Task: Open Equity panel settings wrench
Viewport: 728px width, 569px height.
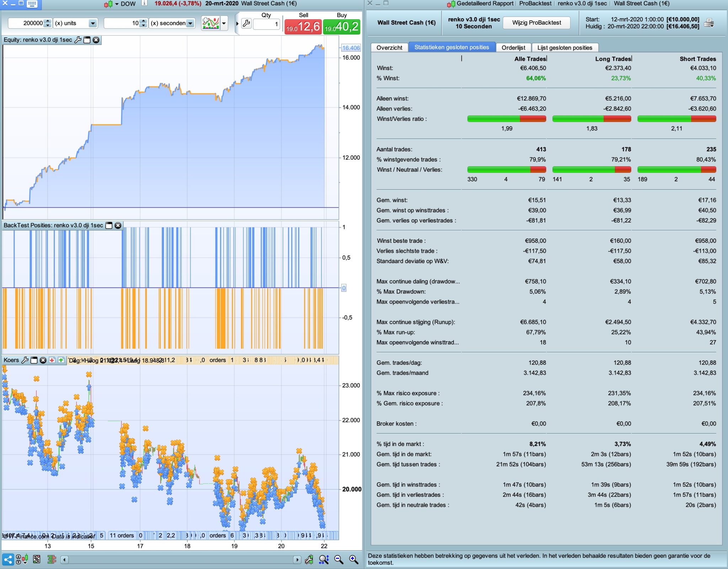Action: click(78, 40)
